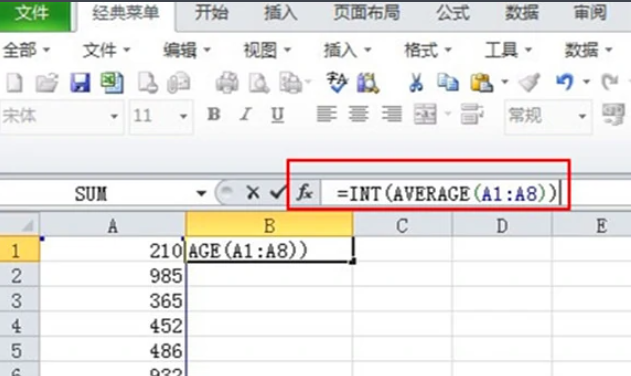The width and height of the screenshot is (631, 376).
Task: Select row 3 header
Action: pyautogui.click(x=19, y=300)
